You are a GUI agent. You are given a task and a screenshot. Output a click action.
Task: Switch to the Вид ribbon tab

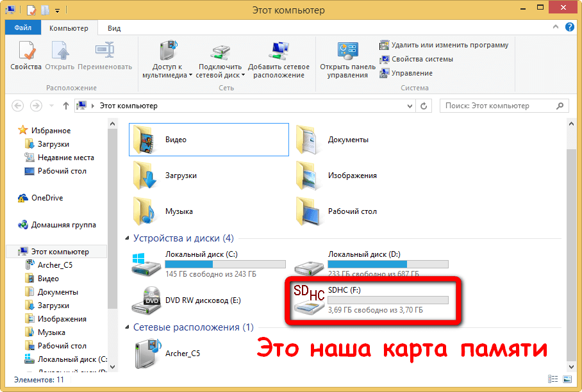pos(114,28)
